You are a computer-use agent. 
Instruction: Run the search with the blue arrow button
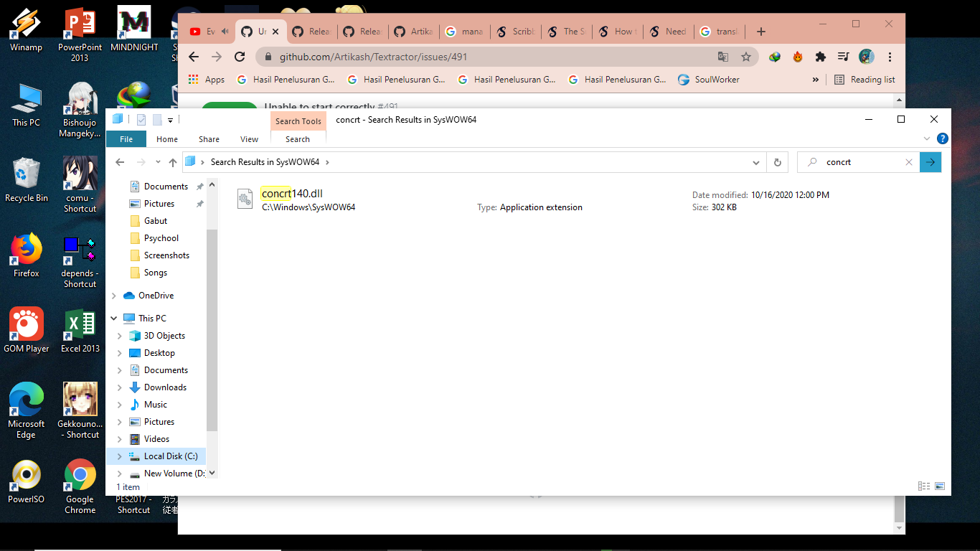point(930,162)
